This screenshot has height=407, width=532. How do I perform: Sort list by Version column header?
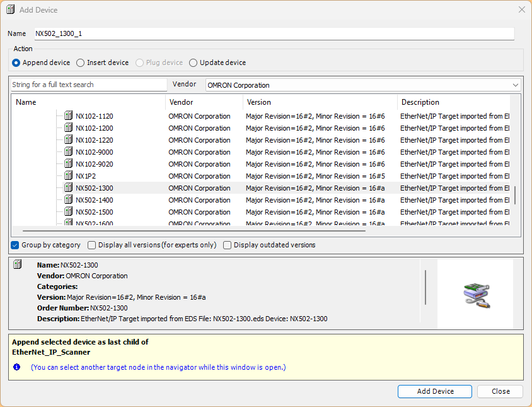tap(320, 102)
